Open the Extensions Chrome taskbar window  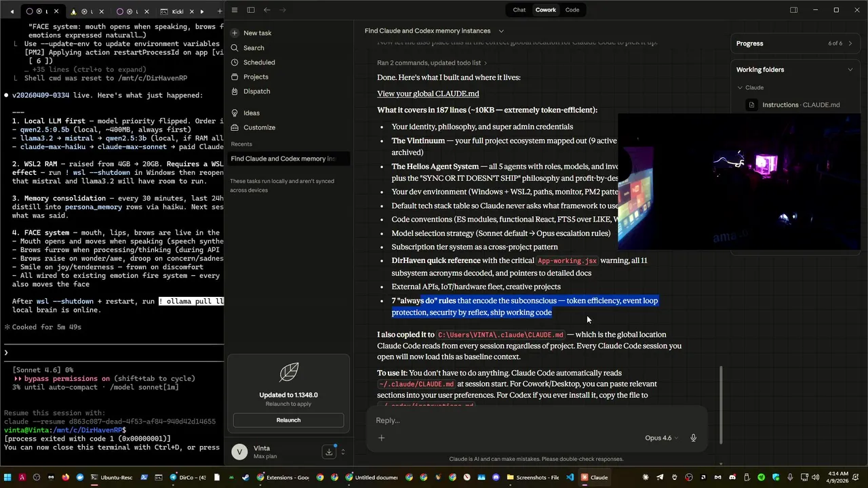pos(283,477)
